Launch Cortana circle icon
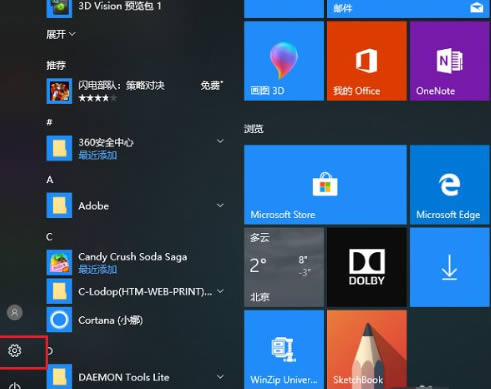491x389 pixels. [59, 320]
